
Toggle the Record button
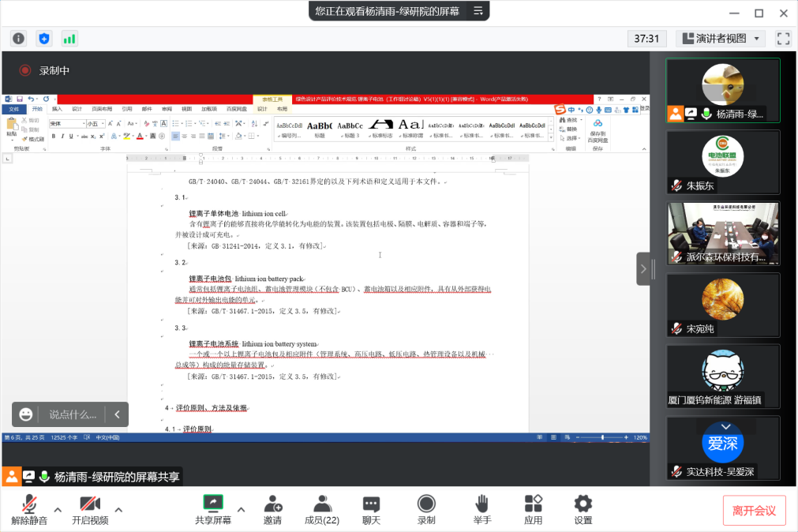coord(426,510)
